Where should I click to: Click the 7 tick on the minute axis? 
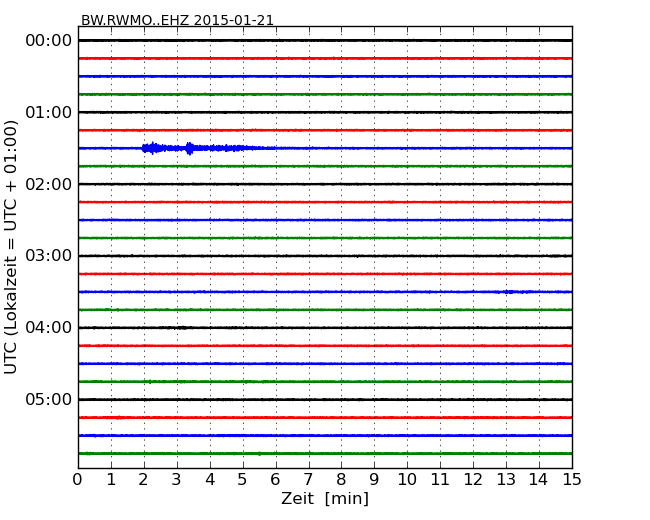[308, 479]
